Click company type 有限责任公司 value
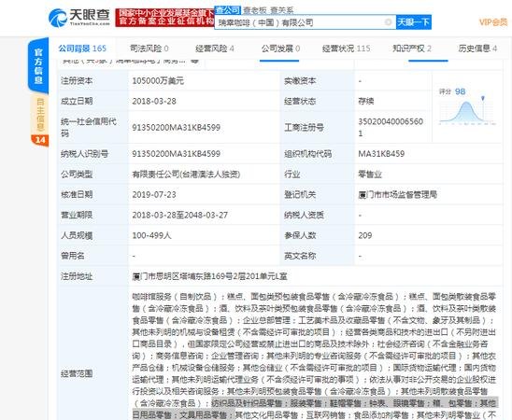The height and width of the screenshot is (420, 512). (x=186, y=175)
